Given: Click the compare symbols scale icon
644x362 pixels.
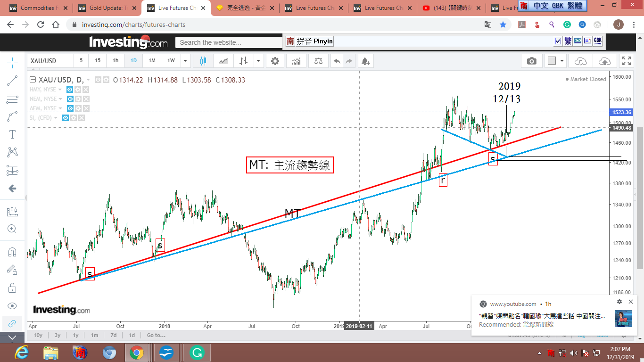Looking at the screenshot, I should [x=318, y=61].
